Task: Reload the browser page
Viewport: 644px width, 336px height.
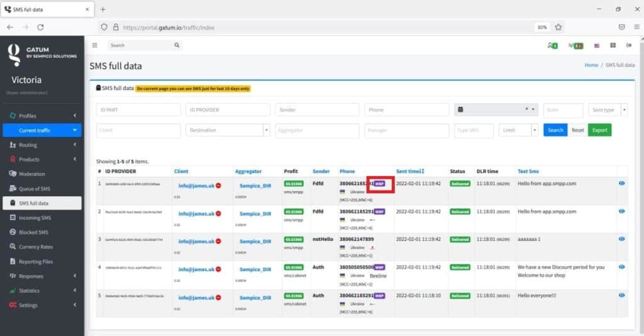Action: [x=40, y=27]
